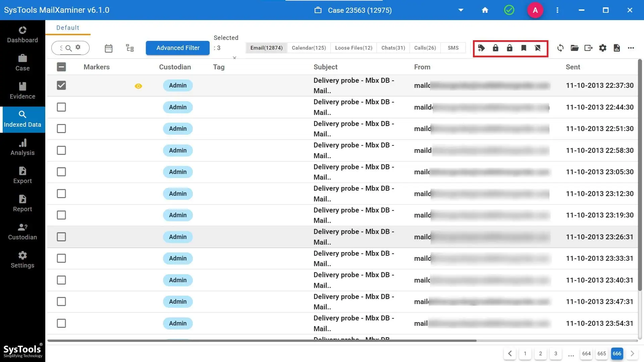Open the Evidence sidebar section

click(x=22, y=91)
